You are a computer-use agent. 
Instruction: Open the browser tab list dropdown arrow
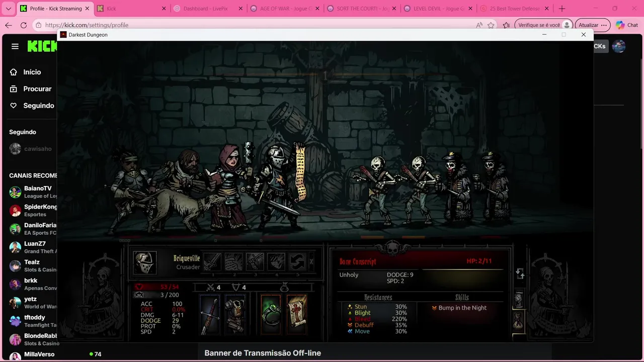[x=8, y=9]
